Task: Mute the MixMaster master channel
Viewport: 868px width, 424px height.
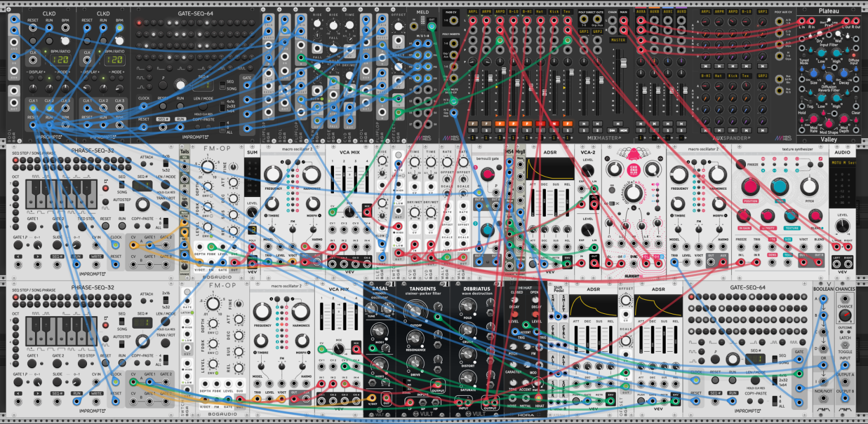Action: click(x=618, y=124)
